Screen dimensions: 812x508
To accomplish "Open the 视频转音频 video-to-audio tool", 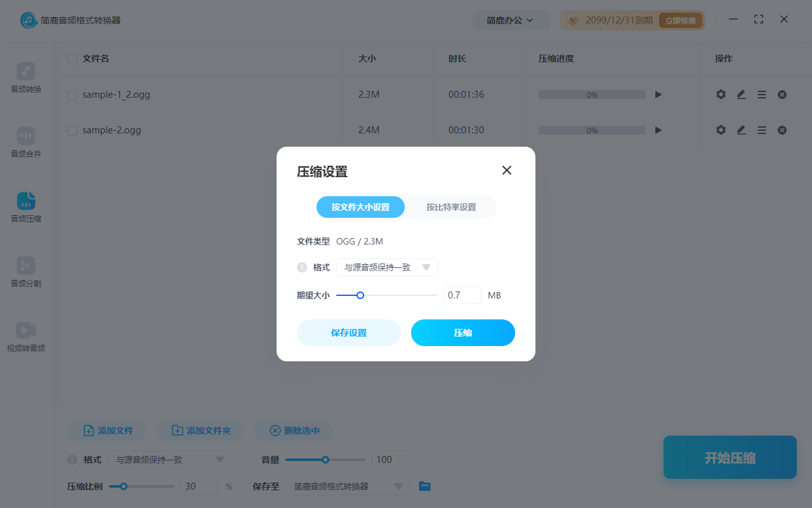I will click(x=25, y=335).
